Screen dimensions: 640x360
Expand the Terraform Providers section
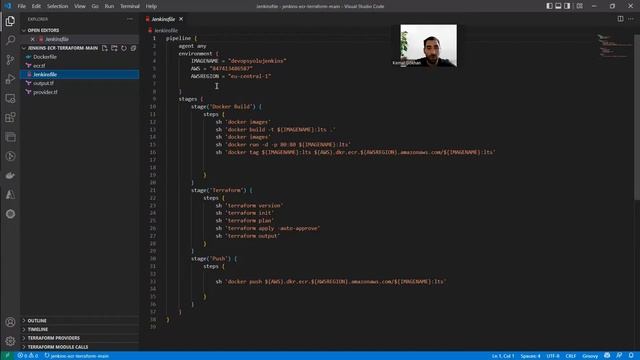80,338
